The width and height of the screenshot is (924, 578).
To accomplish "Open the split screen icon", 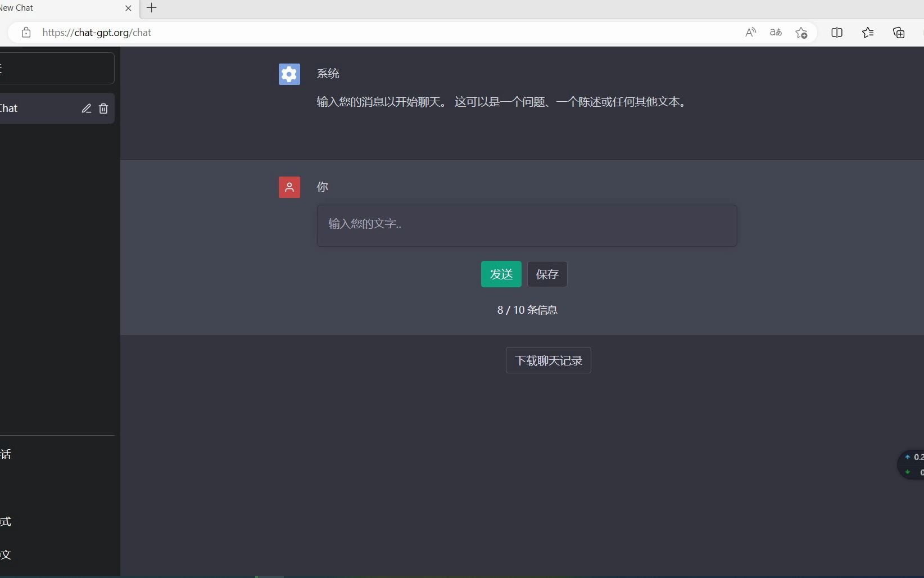I will click(x=837, y=32).
